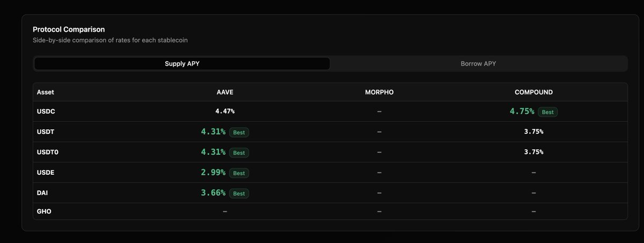Image resolution: width=644 pixels, height=243 pixels.
Task: Click the 4.31% AAVE rate for USDT0
Action: pos(213,152)
